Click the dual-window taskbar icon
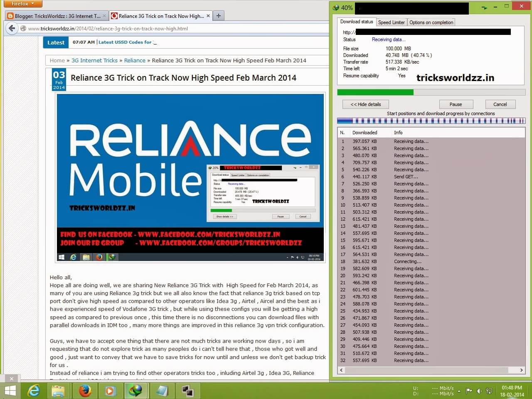This screenshot has height=399, width=532. [187, 391]
